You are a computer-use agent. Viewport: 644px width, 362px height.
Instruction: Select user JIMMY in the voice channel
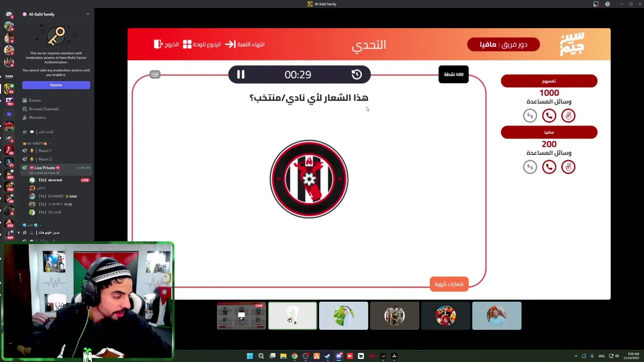pyautogui.click(x=56, y=204)
